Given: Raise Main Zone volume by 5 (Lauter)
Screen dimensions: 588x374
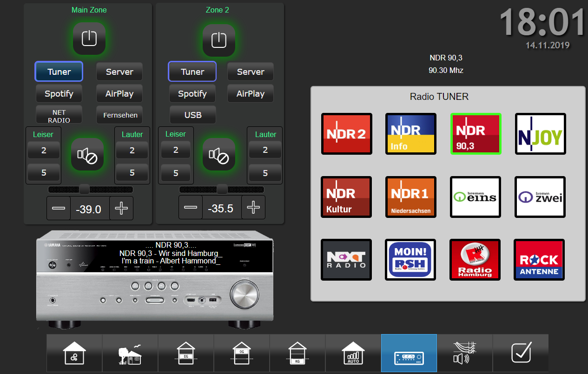Looking at the screenshot, I should tap(132, 172).
